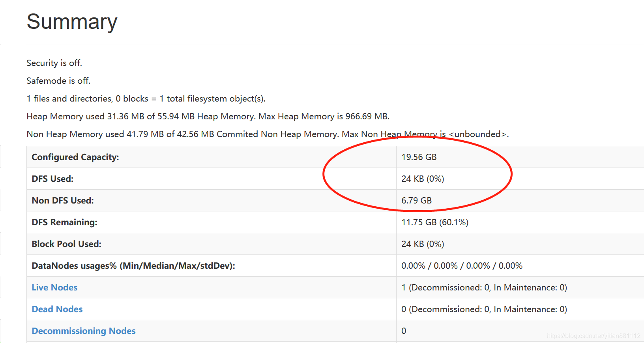
Task: Click the 19.56 GB capacity value
Action: 419,157
